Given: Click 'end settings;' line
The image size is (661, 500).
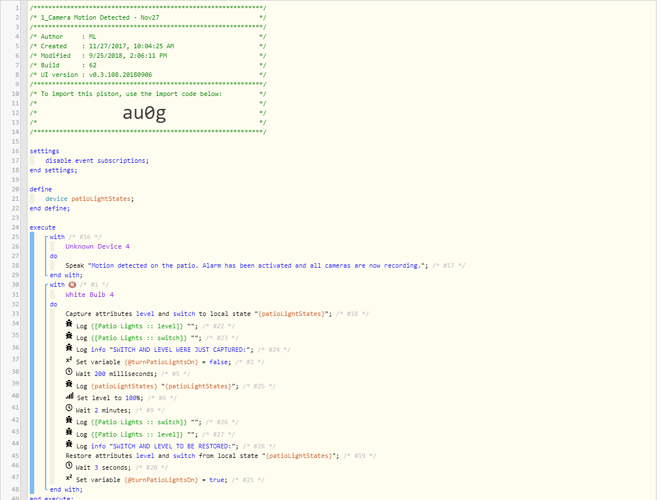Looking at the screenshot, I should click(54, 170).
